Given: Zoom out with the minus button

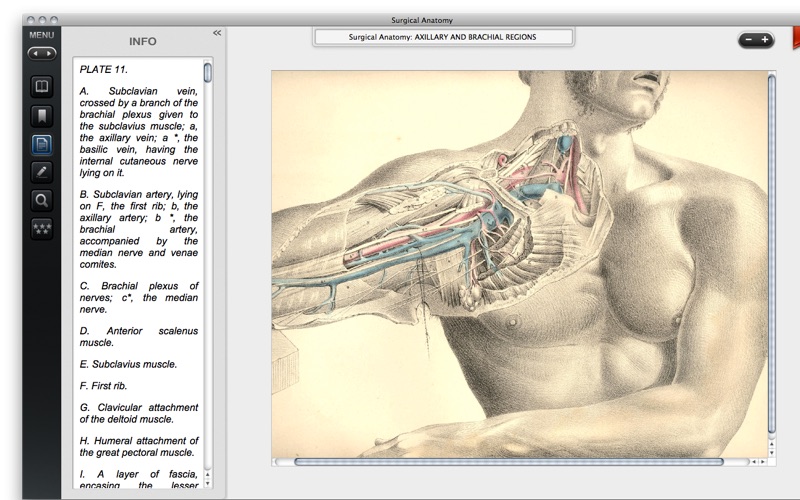Looking at the screenshot, I should (x=748, y=40).
